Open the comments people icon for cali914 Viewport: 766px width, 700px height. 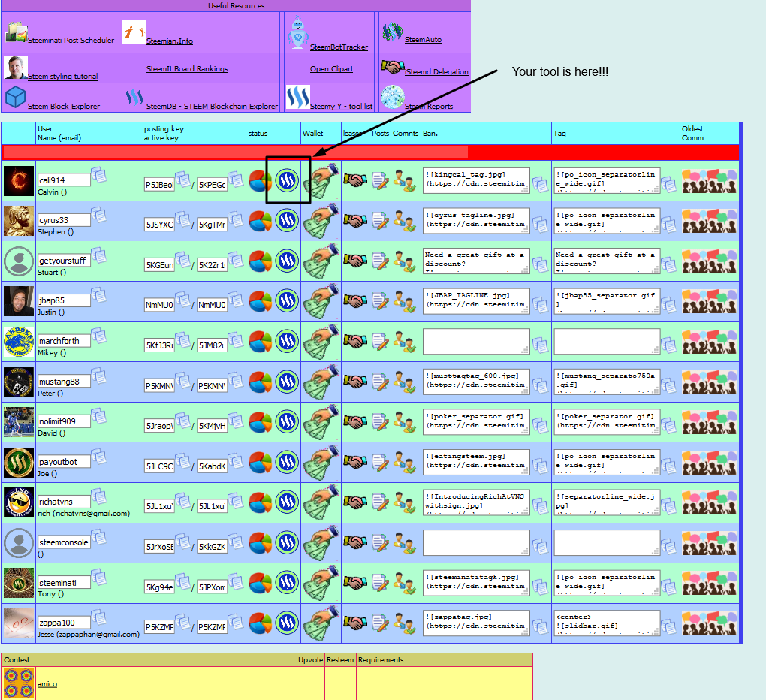405,181
